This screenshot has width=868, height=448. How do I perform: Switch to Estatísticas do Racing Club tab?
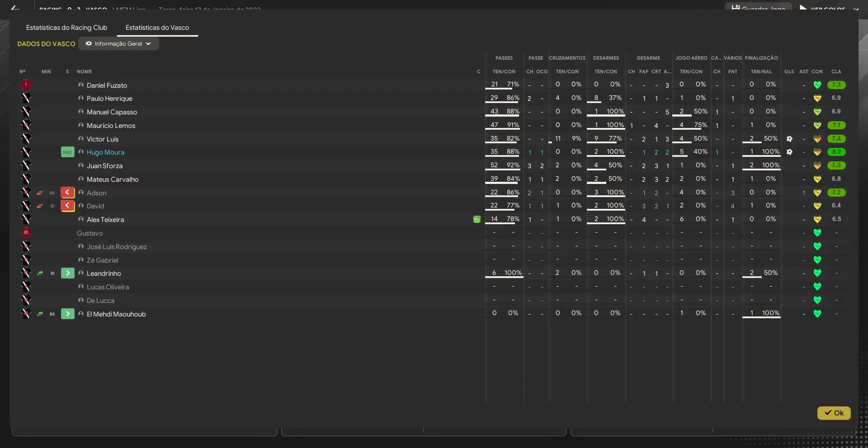[66, 28]
